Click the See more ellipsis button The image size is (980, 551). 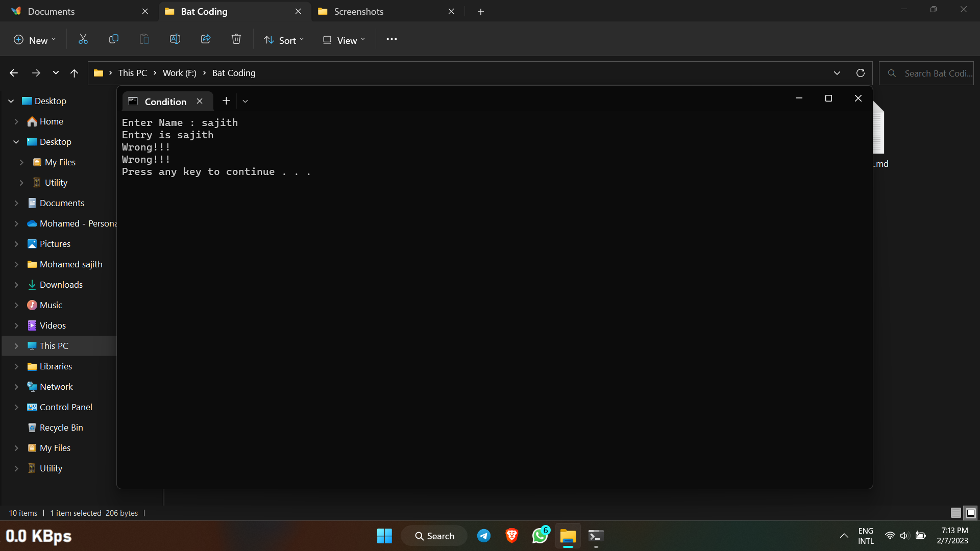click(x=391, y=39)
